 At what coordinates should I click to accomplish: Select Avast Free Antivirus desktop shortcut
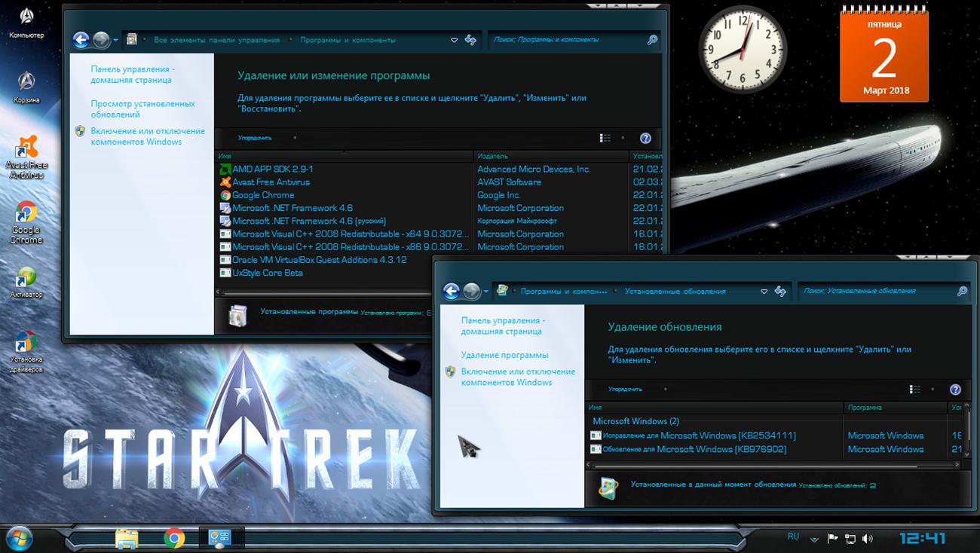[x=26, y=157]
